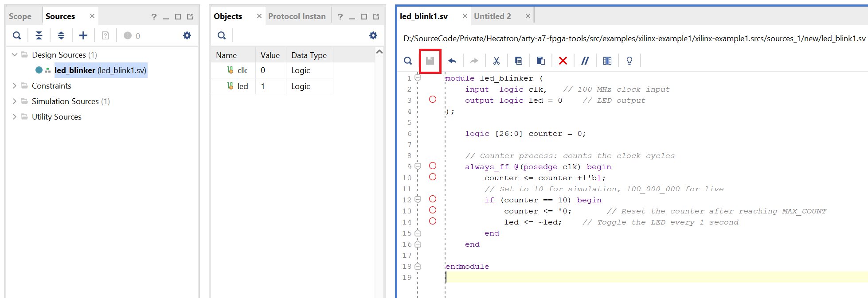Select the Sources tab
This screenshot has width=868, height=298.
tap(60, 16)
